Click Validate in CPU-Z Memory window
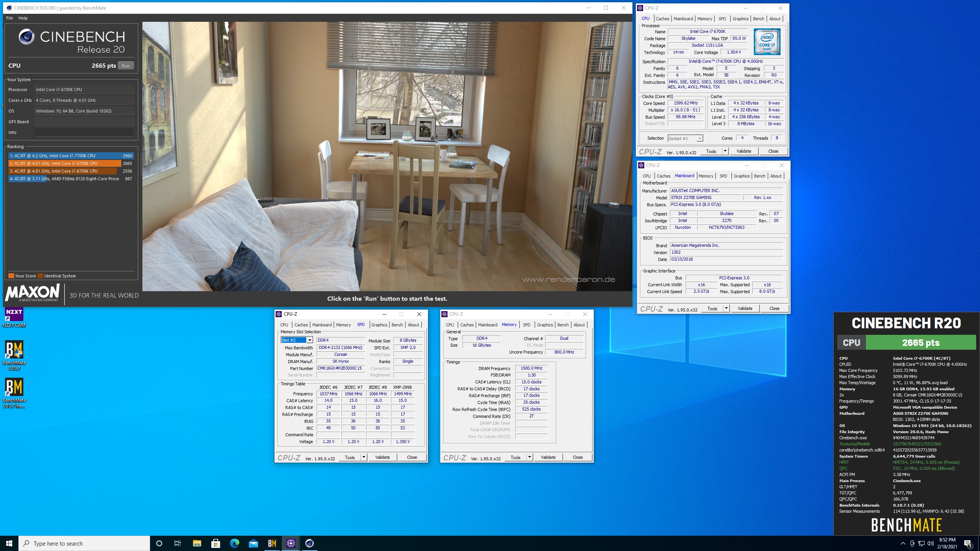Viewport: 980px width, 551px height. pos(548,457)
